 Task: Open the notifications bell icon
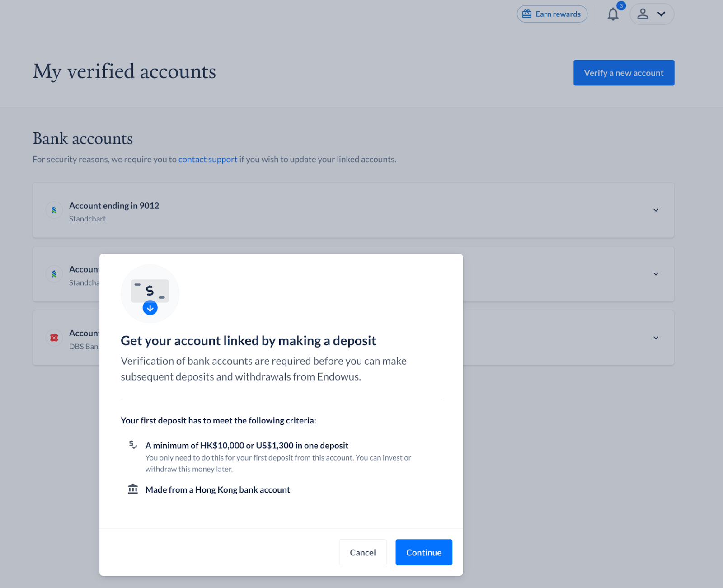pyautogui.click(x=613, y=14)
